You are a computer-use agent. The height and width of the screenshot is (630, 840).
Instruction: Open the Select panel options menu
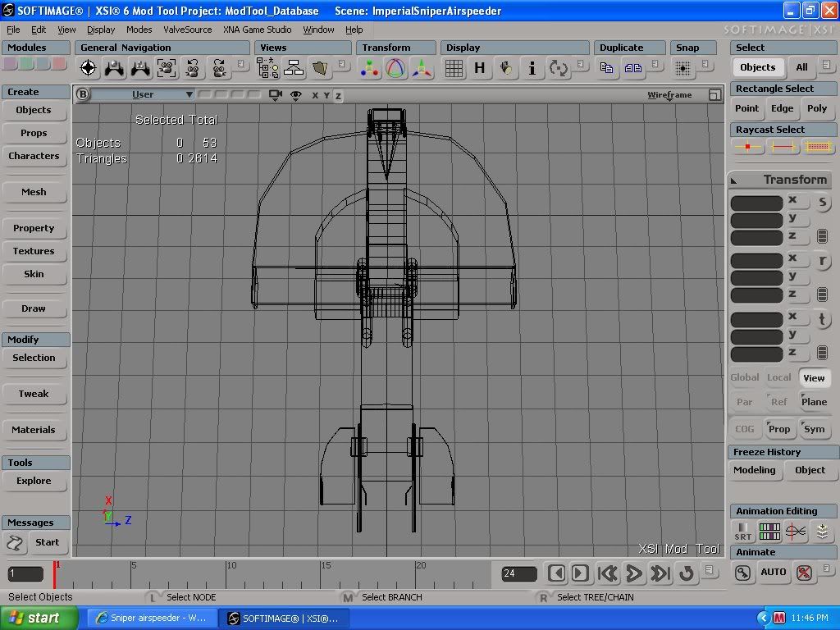click(827, 65)
